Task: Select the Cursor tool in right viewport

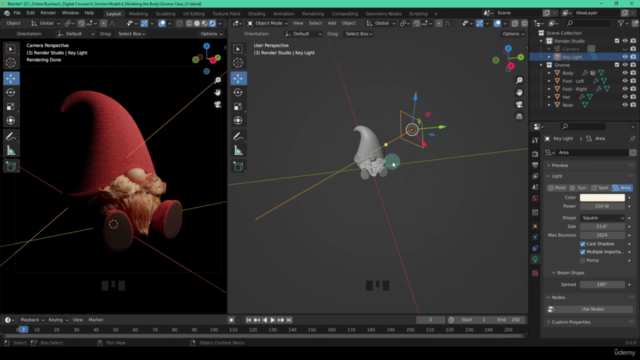Action: [x=238, y=63]
